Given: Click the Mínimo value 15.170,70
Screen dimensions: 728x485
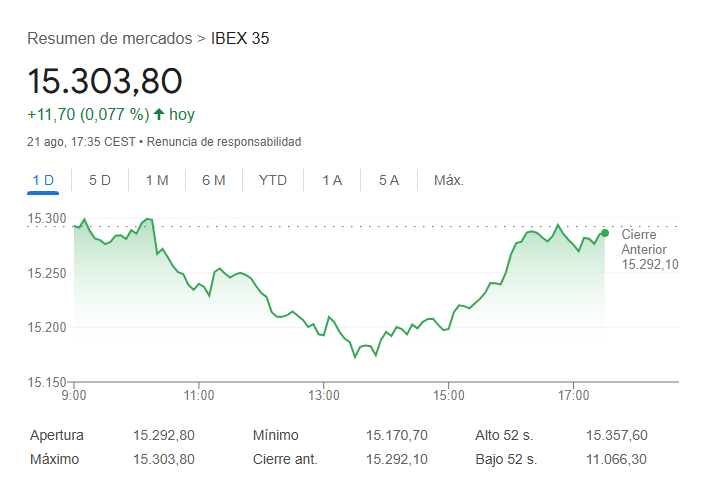Looking at the screenshot, I should 397,435.
